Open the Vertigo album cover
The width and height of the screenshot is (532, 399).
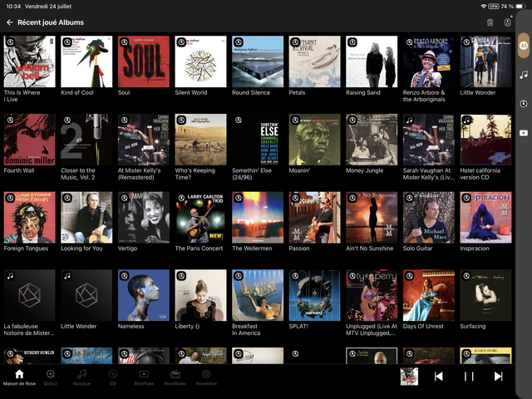click(144, 217)
